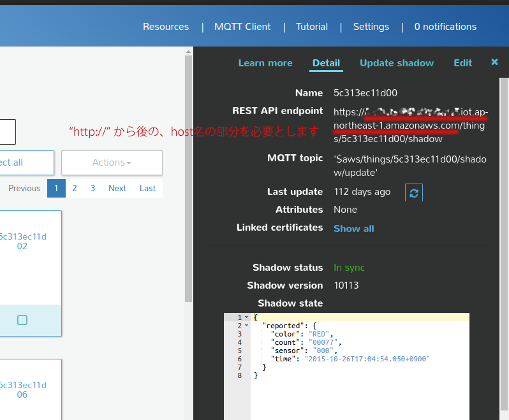Click the "In sync" shadow status
Viewport: 509px width, 420px height.
[x=349, y=268]
